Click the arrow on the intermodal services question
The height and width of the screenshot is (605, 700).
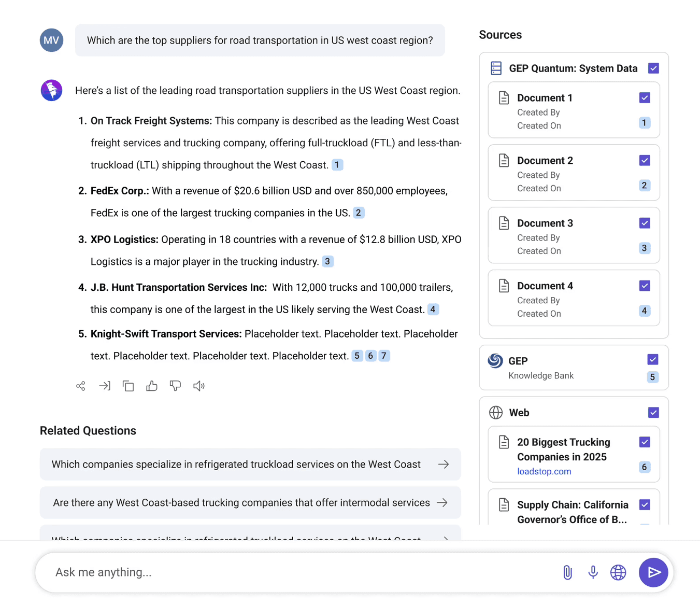[x=442, y=503]
